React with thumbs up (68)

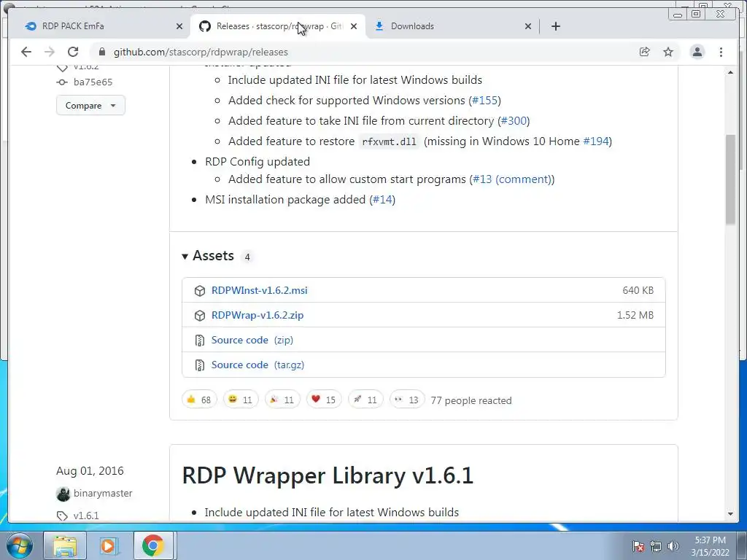pos(199,400)
